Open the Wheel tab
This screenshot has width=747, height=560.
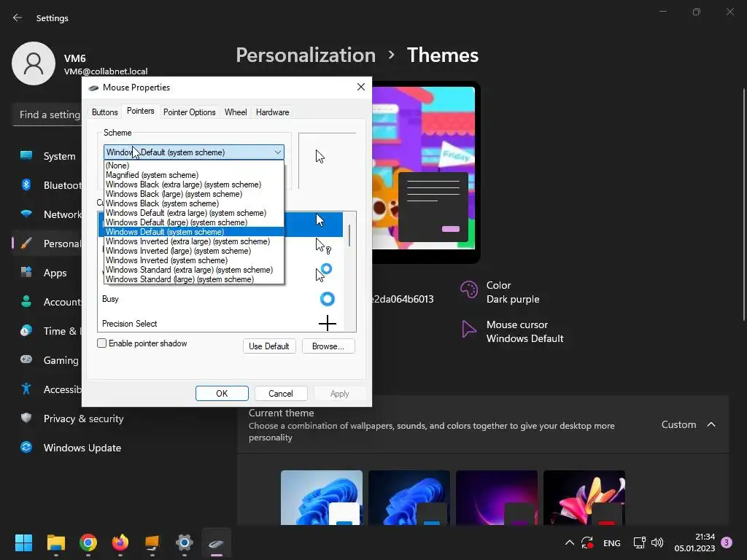(236, 112)
